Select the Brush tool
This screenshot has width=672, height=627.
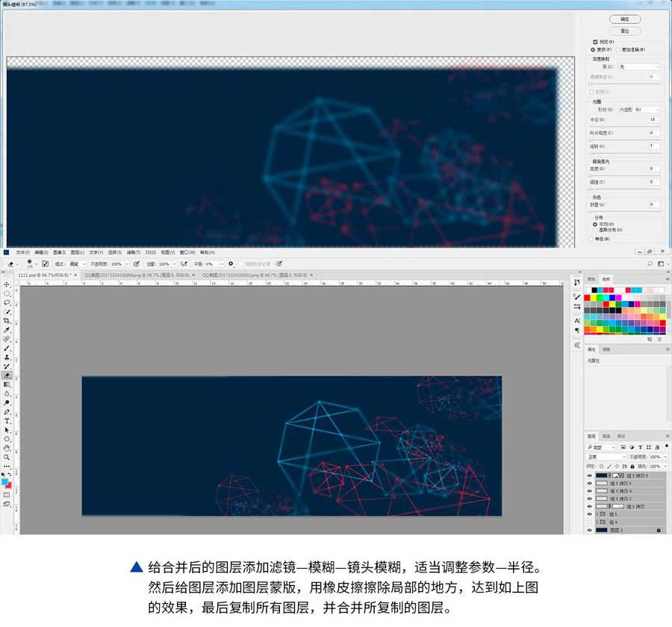point(7,348)
